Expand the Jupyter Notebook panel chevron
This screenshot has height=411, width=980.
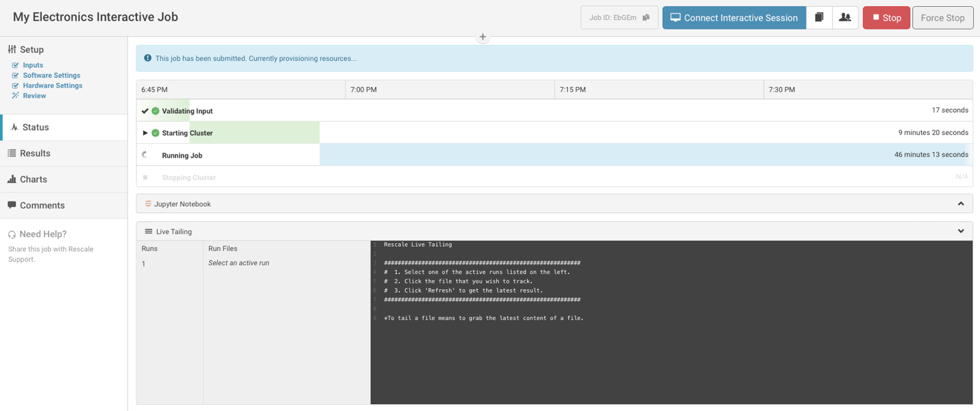click(x=961, y=204)
